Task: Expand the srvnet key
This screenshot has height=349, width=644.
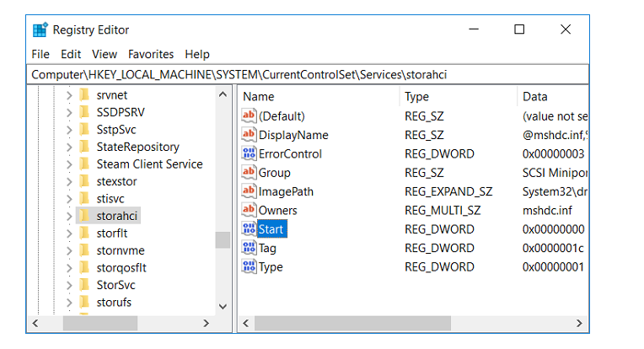Action: [x=69, y=95]
